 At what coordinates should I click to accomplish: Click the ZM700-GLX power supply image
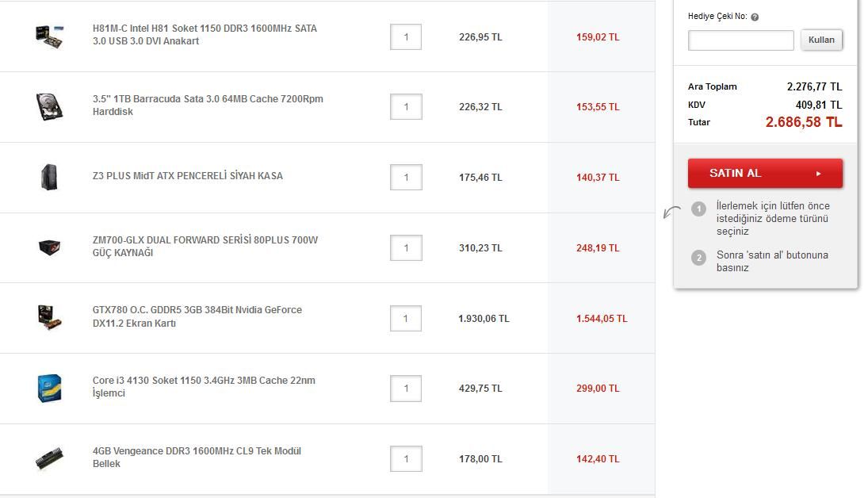(49, 247)
